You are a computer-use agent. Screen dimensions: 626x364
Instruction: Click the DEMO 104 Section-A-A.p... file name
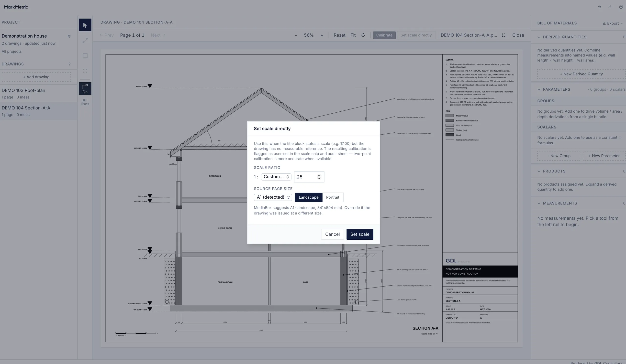469,35
